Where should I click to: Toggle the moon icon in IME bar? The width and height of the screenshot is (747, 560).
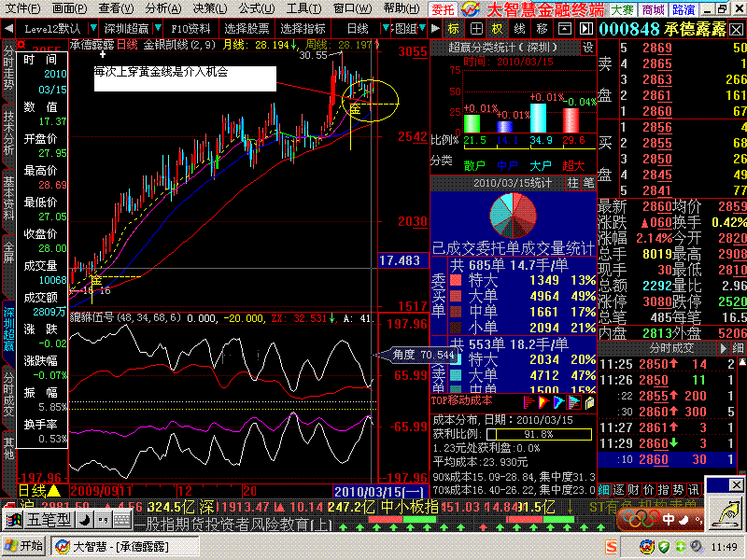684,520
